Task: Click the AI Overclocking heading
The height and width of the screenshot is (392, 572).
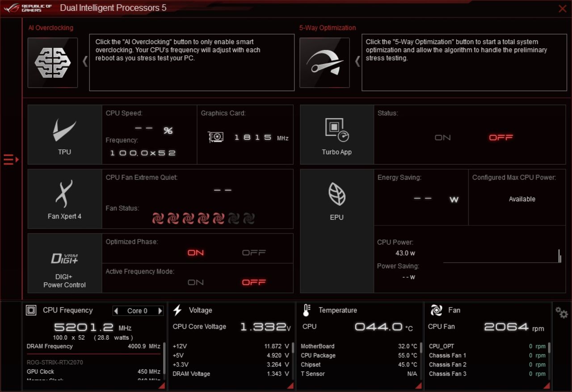Action: point(51,28)
